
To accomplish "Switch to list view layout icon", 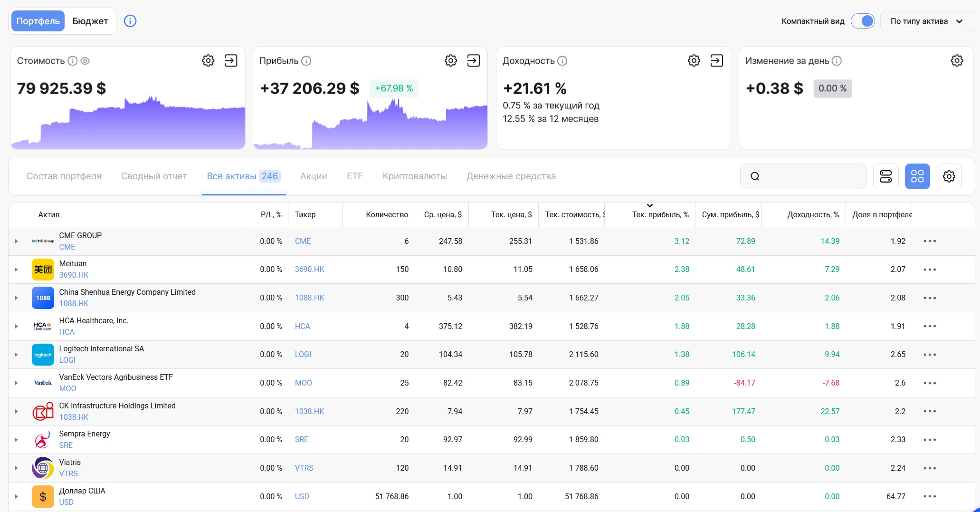I will 886,176.
